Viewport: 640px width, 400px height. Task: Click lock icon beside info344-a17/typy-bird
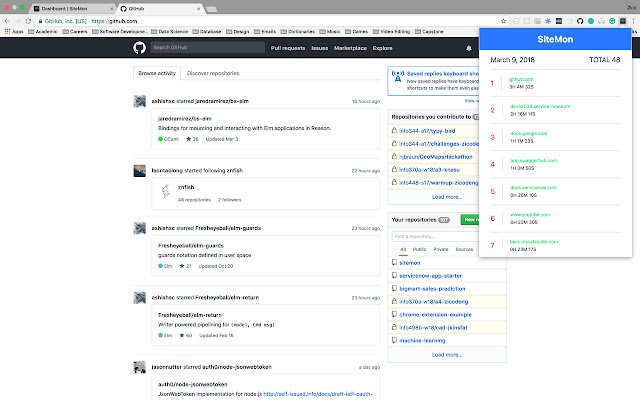pyautogui.click(x=394, y=131)
